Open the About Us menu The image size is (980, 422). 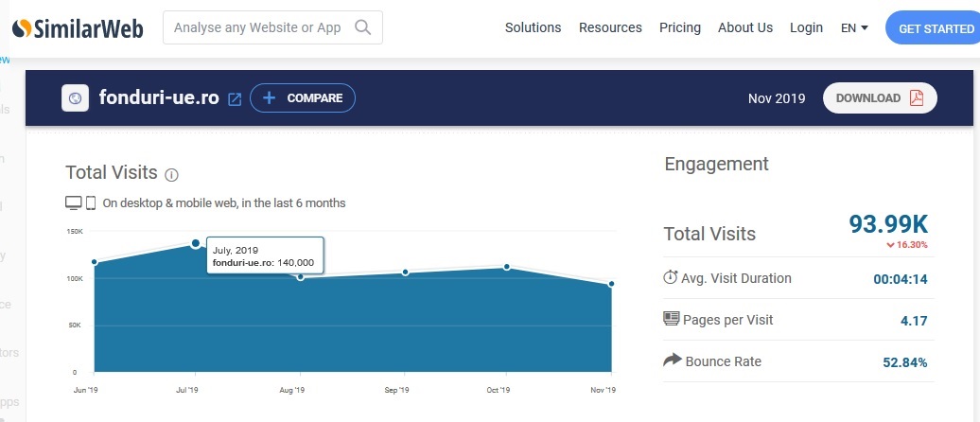(x=745, y=27)
